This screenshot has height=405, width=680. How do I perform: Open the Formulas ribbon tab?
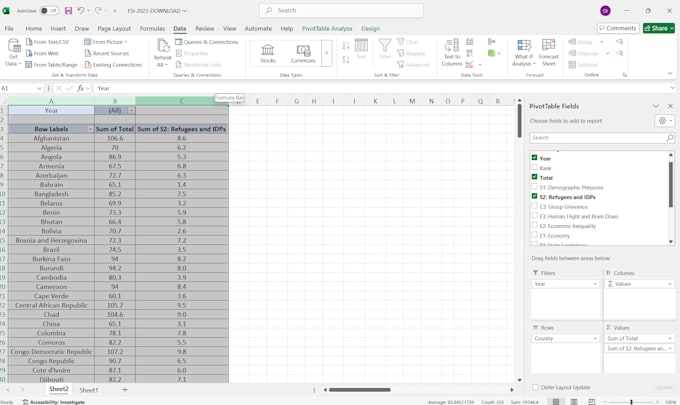click(x=152, y=28)
